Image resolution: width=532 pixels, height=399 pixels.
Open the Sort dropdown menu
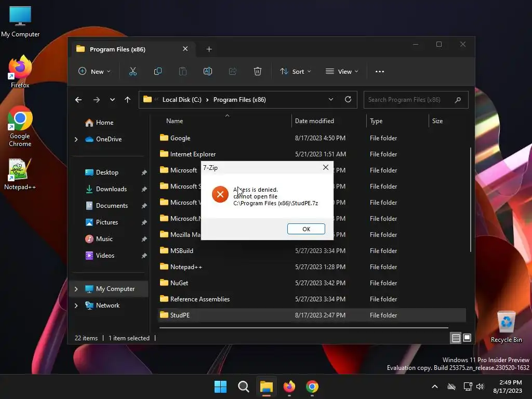click(295, 72)
